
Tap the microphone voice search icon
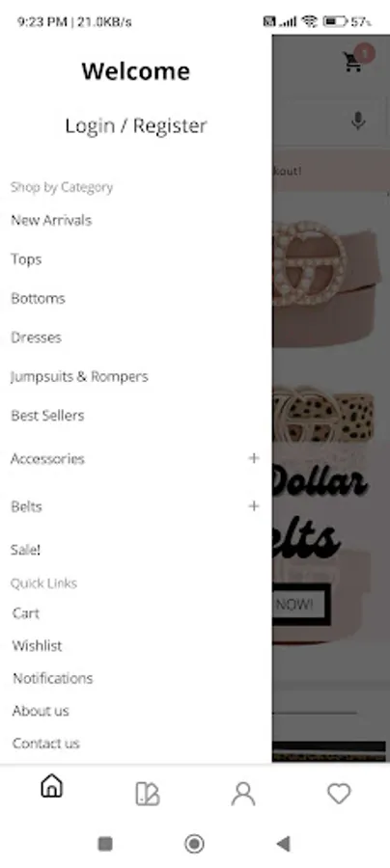coord(358,121)
